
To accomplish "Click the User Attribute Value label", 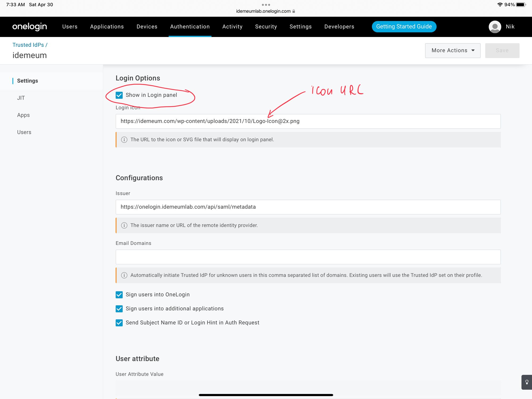I will click(139, 374).
